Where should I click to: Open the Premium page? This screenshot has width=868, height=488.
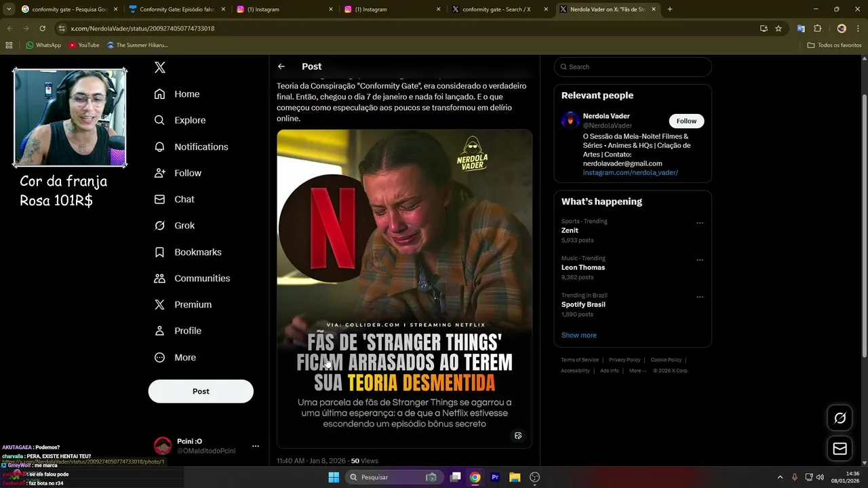(x=183, y=305)
